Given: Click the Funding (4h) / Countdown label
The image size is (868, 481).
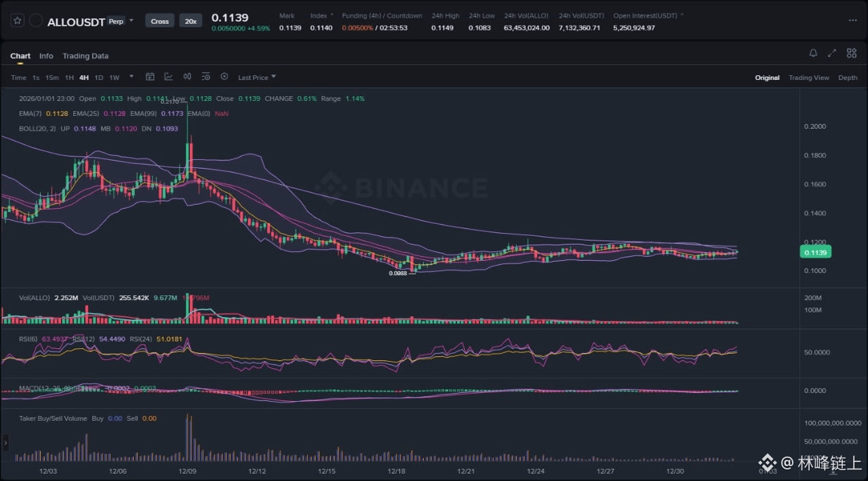Looking at the screenshot, I should 382,16.
